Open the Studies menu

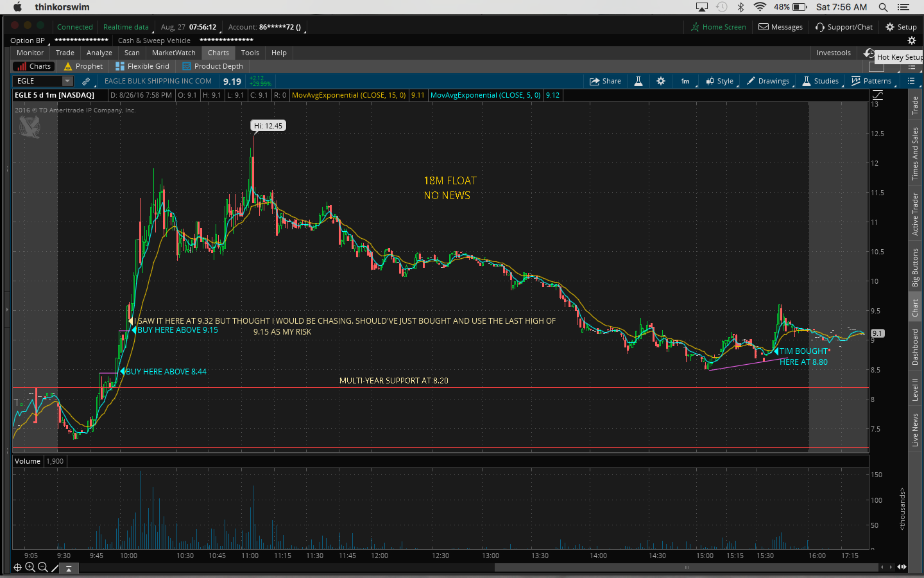(821, 81)
